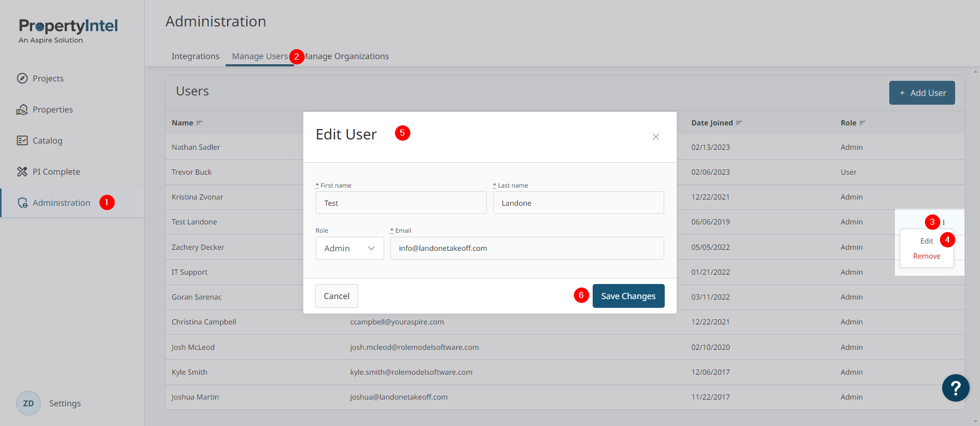Click the User role in Trevor Buck's row
The image size is (980, 426).
(x=849, y=172)
